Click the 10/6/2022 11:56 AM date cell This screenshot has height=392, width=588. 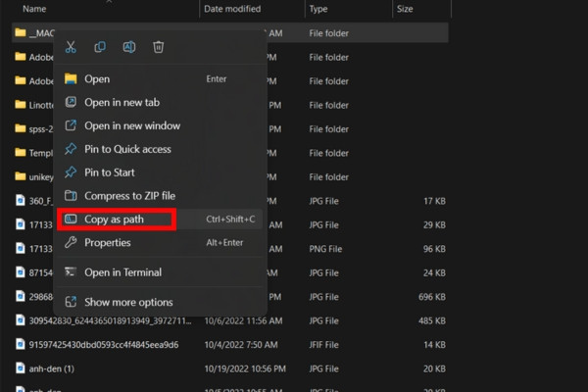click(243, 320)
